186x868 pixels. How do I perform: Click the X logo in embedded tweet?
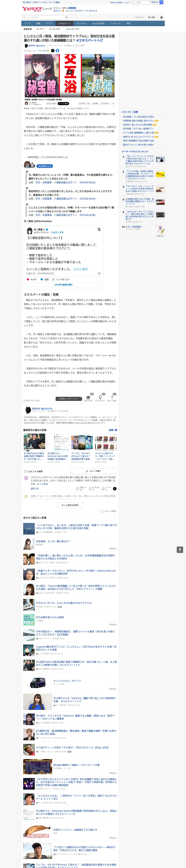[99, 229]
